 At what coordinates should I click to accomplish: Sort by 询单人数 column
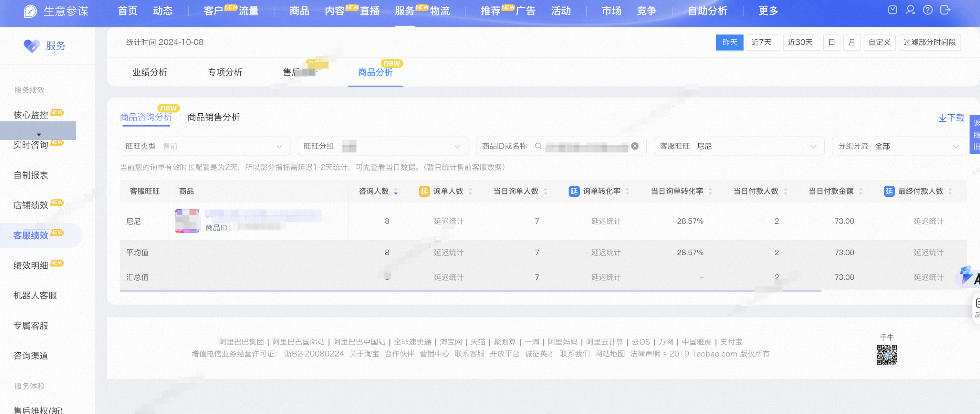[x=470, y=191]
